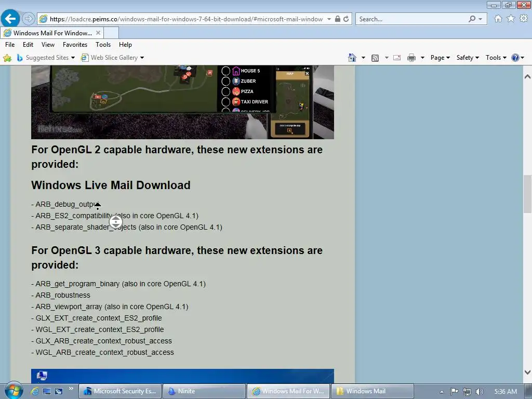Click the scrollbar down arrow
532x399 pixels.
pyautogui.click(x=527, y=372)
